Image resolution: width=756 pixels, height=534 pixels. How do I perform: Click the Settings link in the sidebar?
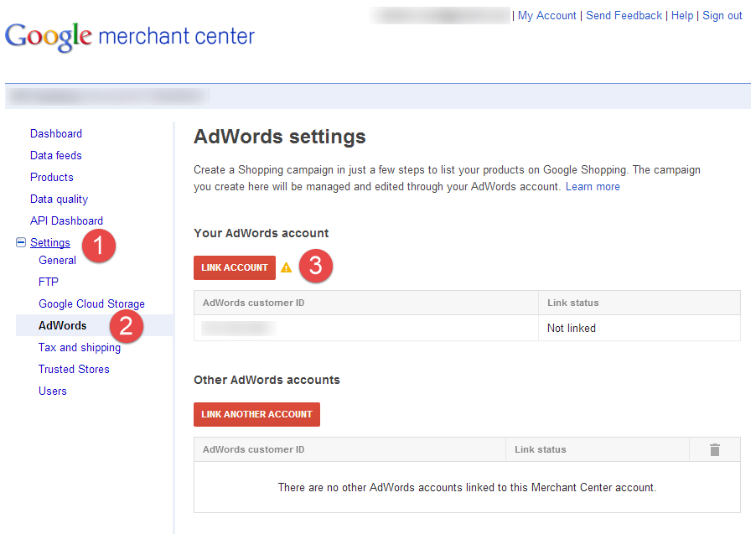(x=50, y=242)
